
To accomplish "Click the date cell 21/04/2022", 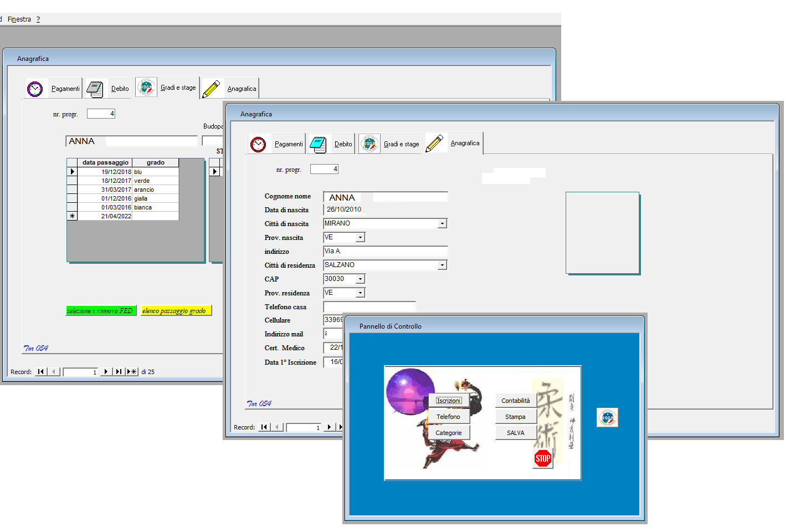I will (x=105, y=216).
